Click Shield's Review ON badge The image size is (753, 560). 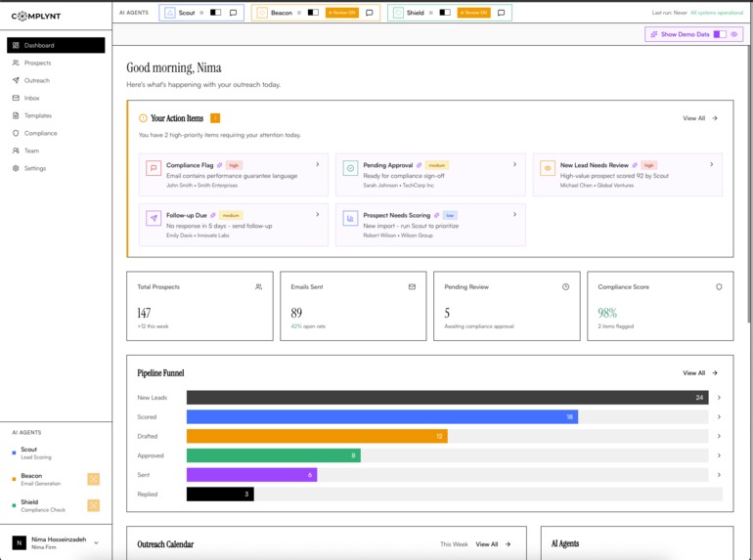tap(474, 13)
